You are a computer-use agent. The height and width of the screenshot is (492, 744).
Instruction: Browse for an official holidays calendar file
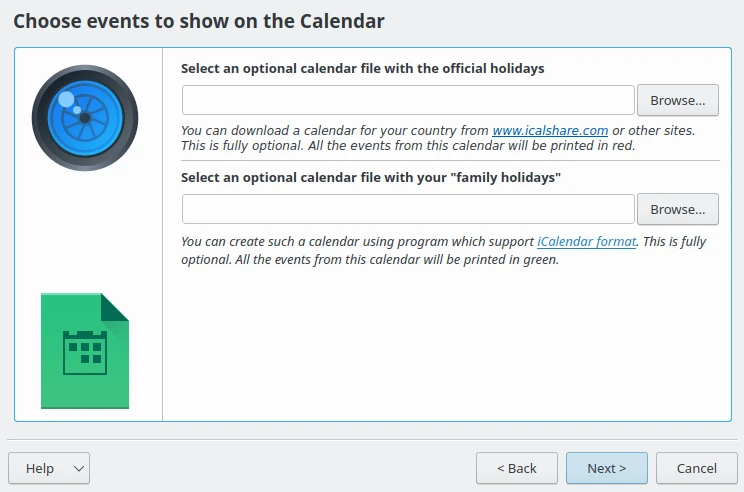pos(677,100)
